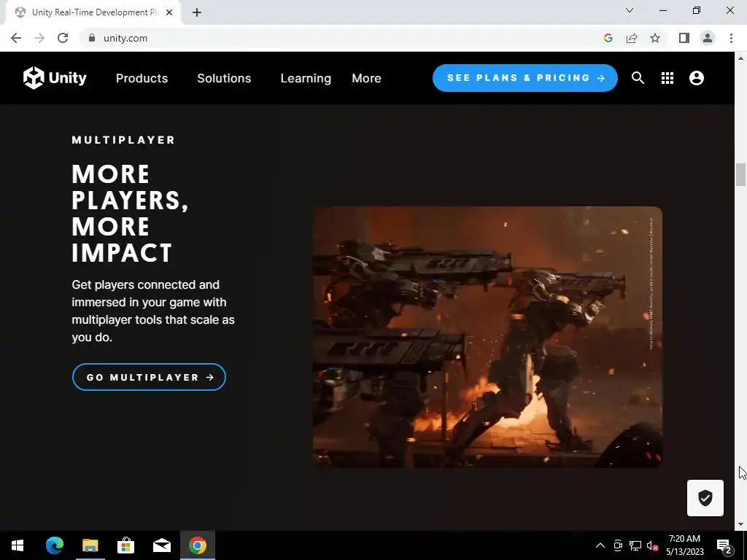747x560 pixels.
Task: Expand the tab search chevron
Action: tap(630, 10)
